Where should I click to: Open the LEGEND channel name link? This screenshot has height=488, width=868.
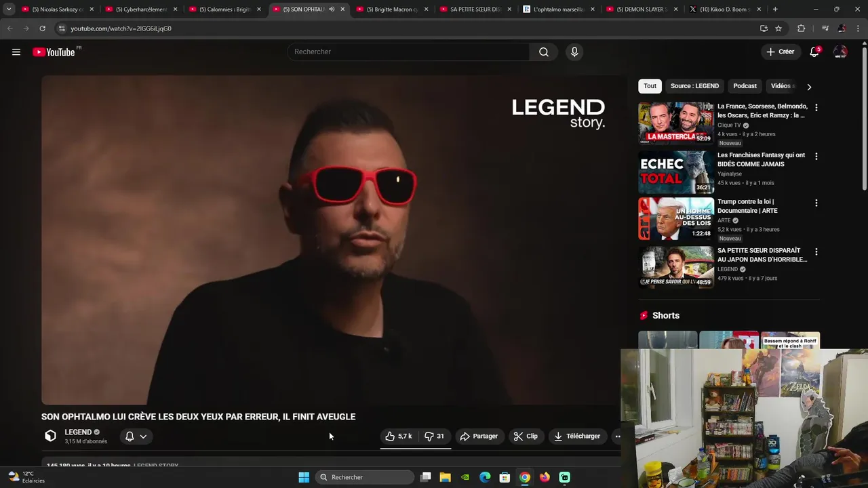click(x=78, y=432)
